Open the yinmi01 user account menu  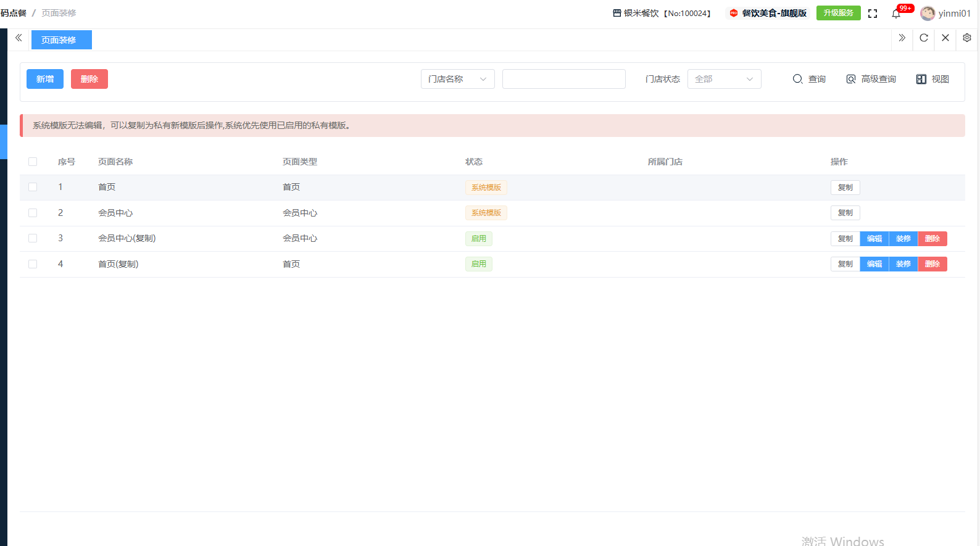tap(945, 14)
